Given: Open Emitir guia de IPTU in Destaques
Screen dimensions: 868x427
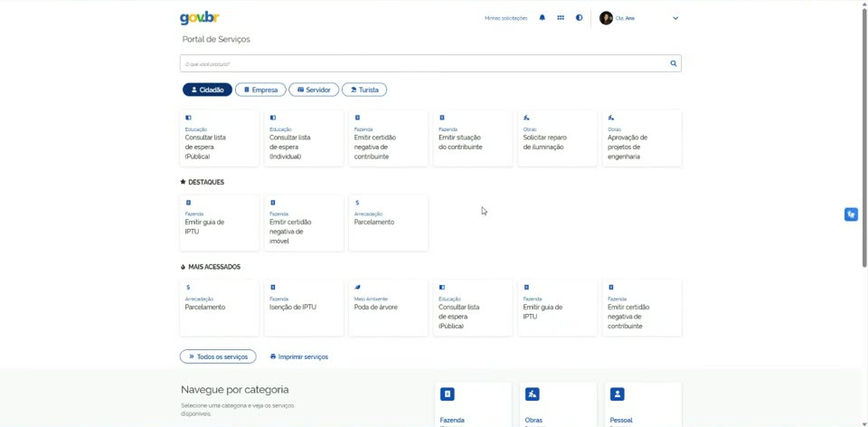Looking at the screenshot, I should 219,223.
